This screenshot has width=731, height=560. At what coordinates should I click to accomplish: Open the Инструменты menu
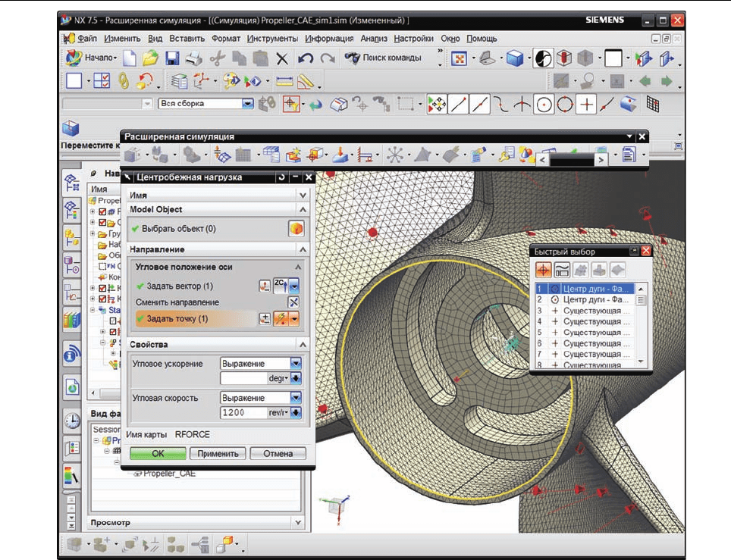click(x=272, y=39)
